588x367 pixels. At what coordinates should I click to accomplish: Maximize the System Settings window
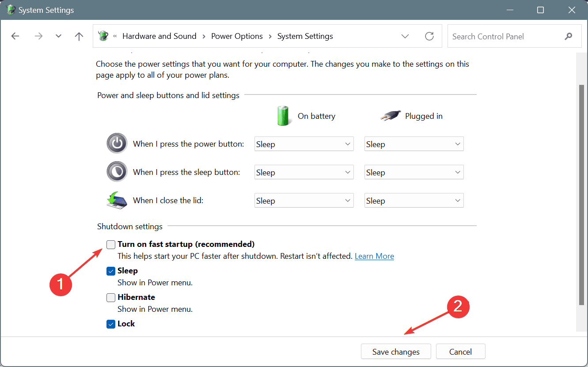(x=540, y=10)
